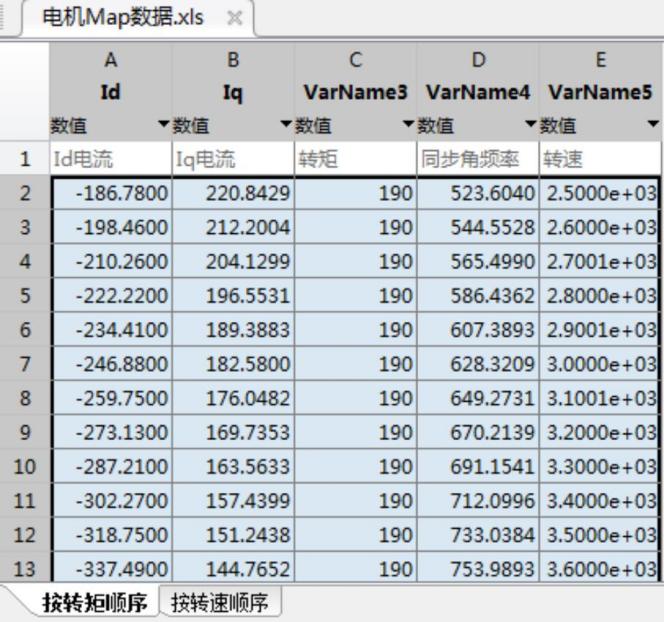Viewport: 664px width, 622px height.
Task: Edit the VarName3 variable name field
Action: click(355, 92)
